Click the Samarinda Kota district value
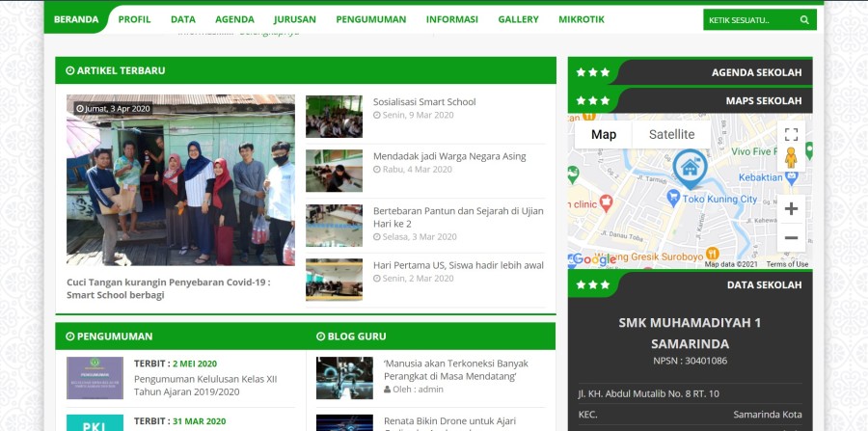The height and width of the screenshot is (431, 868). [x=768, y=415]
